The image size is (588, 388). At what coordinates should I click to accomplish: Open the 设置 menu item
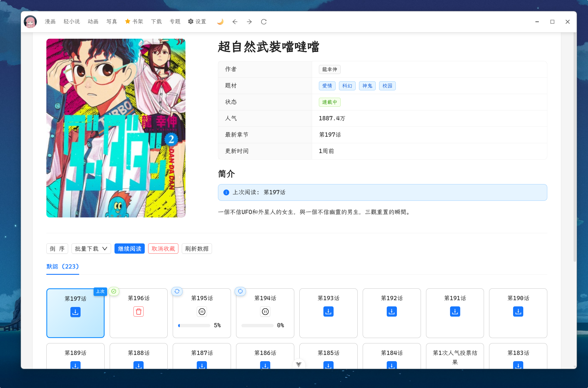(x=197, y=22)
